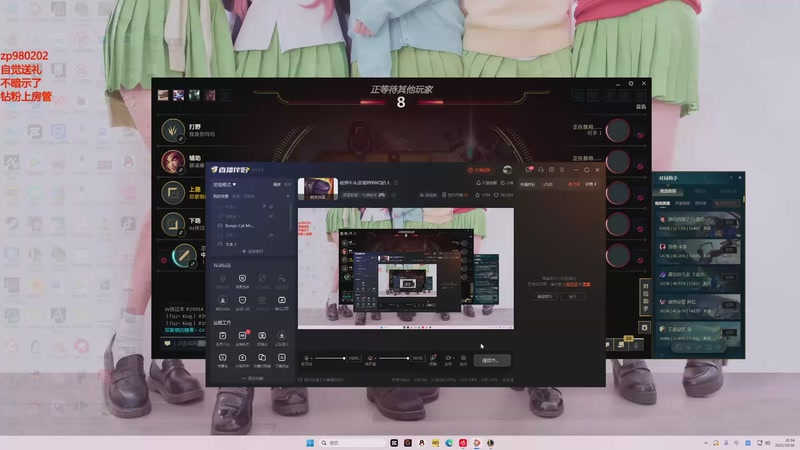Toggle visibility of the source below Bongo Cat
800x450 pixels.
tap(271, 235)
